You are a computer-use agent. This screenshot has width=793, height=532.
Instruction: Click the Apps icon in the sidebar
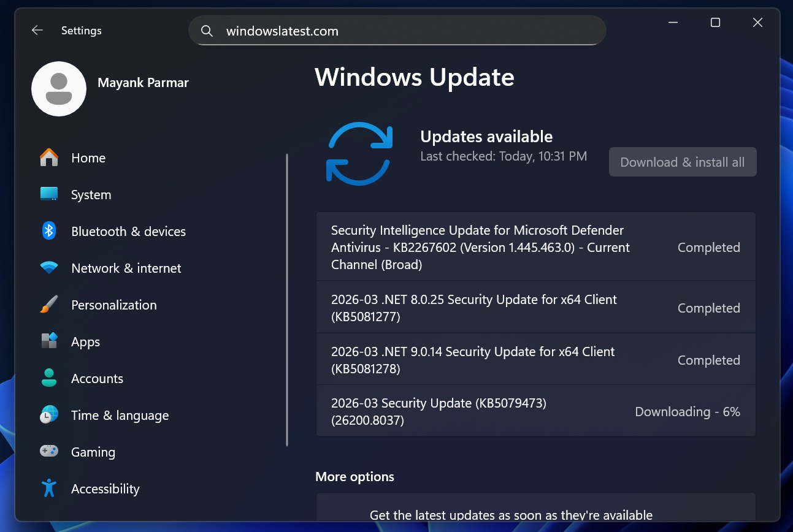pos(50,341)
